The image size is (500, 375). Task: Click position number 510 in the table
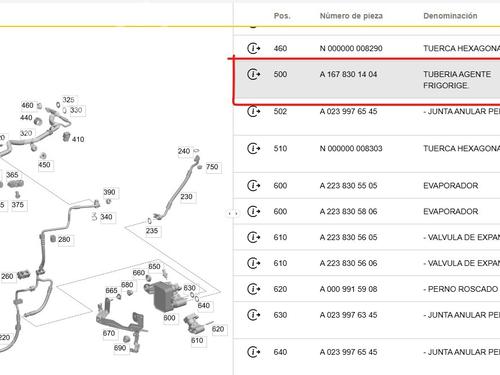point(280,148)
